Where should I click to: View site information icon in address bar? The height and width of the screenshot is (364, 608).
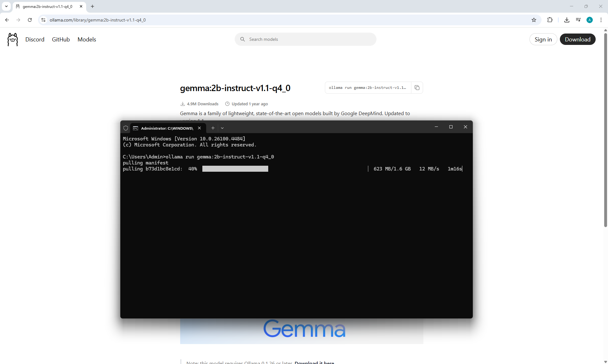(x=43, y=20)
